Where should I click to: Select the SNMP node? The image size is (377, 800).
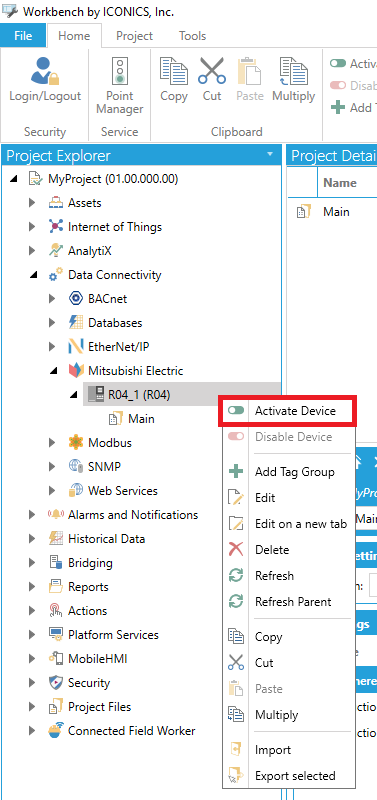click(x=104, y=467)
